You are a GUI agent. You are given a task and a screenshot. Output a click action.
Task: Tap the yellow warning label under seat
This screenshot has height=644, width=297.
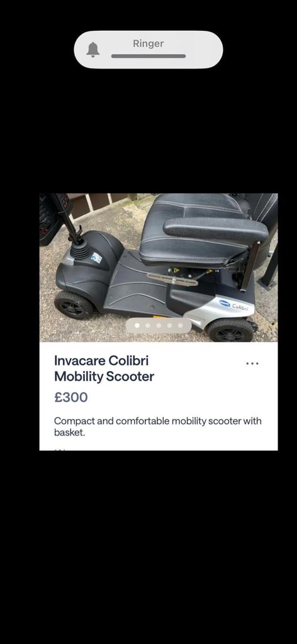(177, 270)
